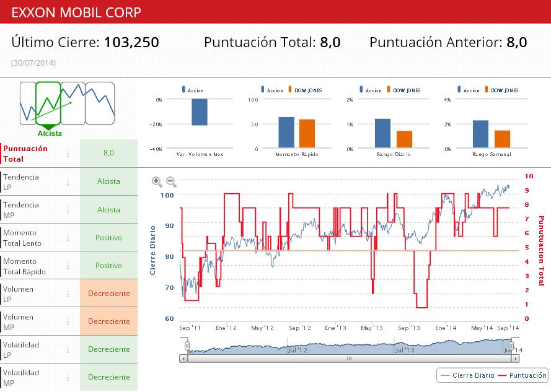Select the Puntuación Total row
Image resolution: width=551 pixels, height=392 pixels.
point(69,153)
